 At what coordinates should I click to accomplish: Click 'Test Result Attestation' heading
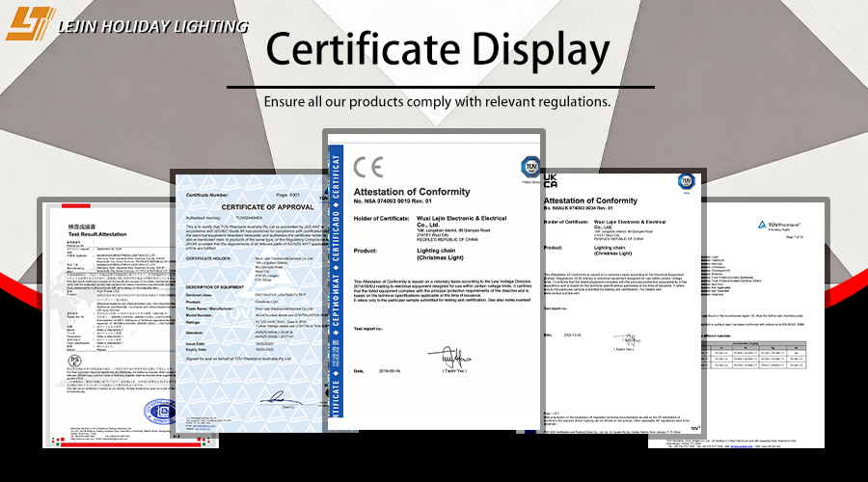click(97, 234)
